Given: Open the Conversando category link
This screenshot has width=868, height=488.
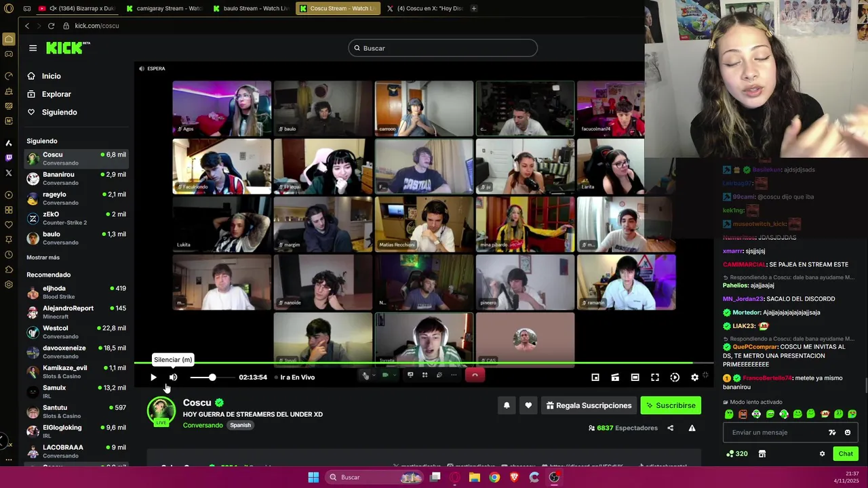Looking at the screenshot, I should tap(203, 425).
